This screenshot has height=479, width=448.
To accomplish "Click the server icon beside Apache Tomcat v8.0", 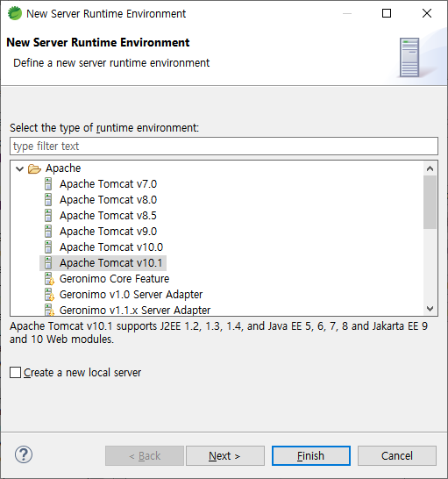I will [x=48, y=200].
